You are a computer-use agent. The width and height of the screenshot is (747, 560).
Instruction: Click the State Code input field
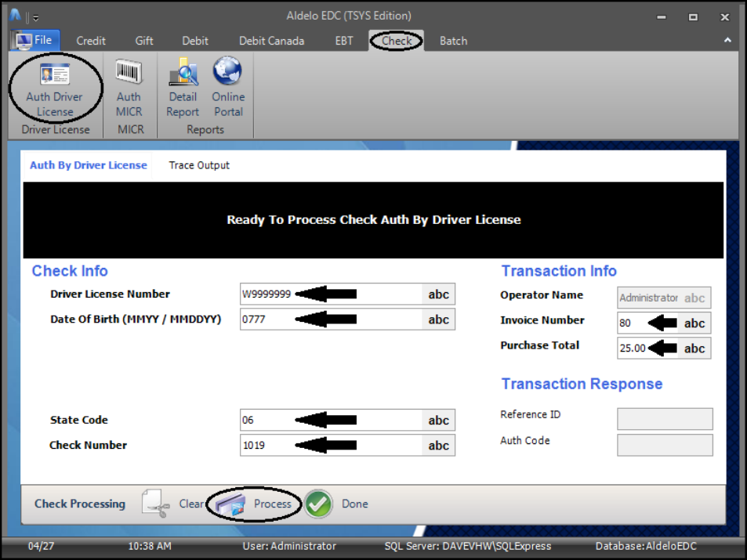pos(331,420)
